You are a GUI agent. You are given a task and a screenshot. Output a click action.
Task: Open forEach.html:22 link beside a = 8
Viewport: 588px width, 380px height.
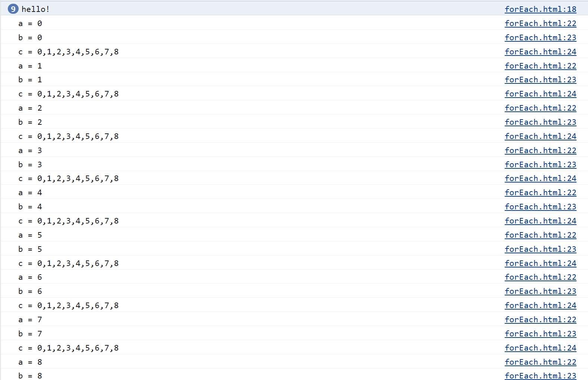coord(540,362)
